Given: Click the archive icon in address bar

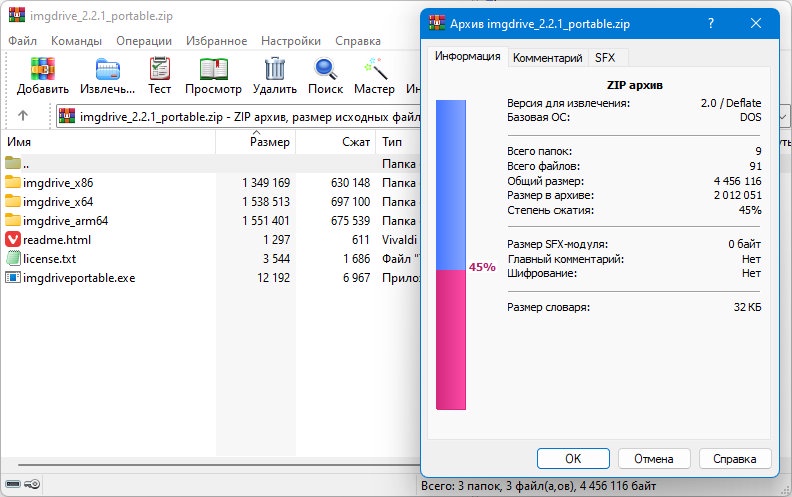Looking at the screenshot, I should pyautogui.click(x=67, y=116).
